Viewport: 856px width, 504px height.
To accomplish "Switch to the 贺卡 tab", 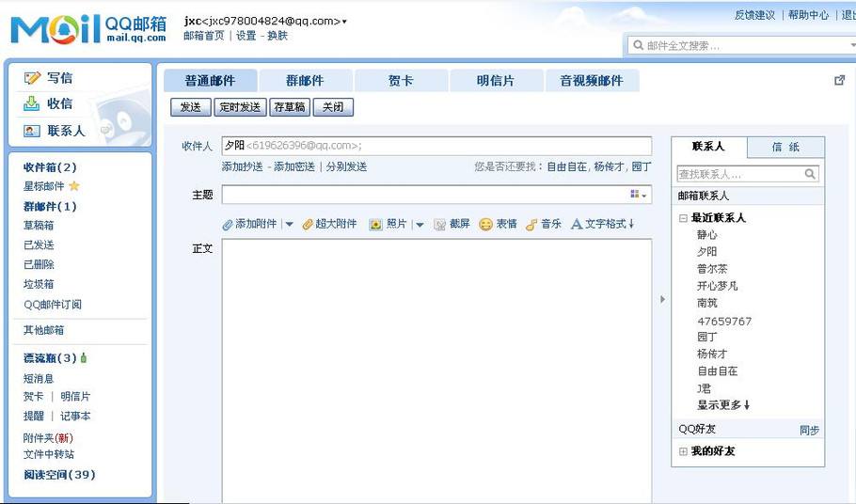I will [x=401, y=81].
